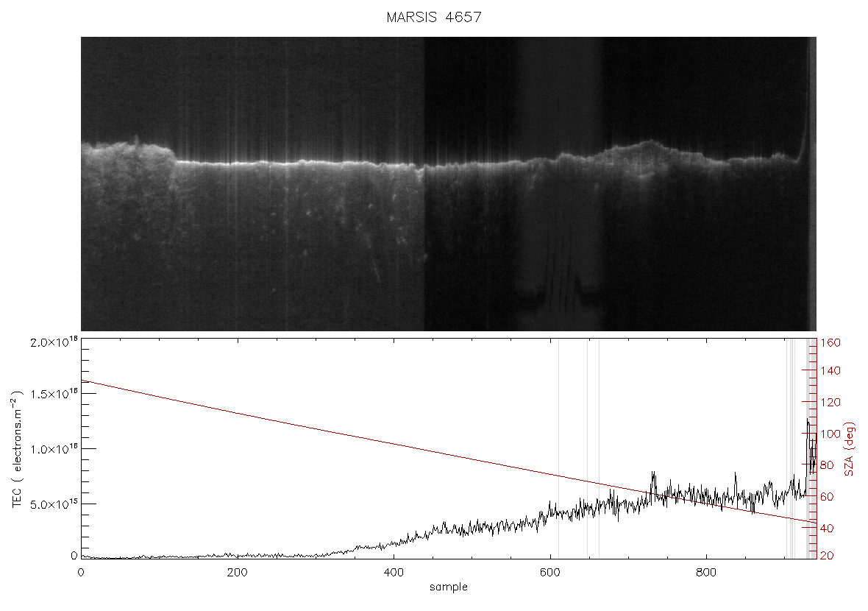Screen dimensions: 868x611
Task: Click the 400 sample tick label
Action: pyautogui.click(x=394, y=573)
